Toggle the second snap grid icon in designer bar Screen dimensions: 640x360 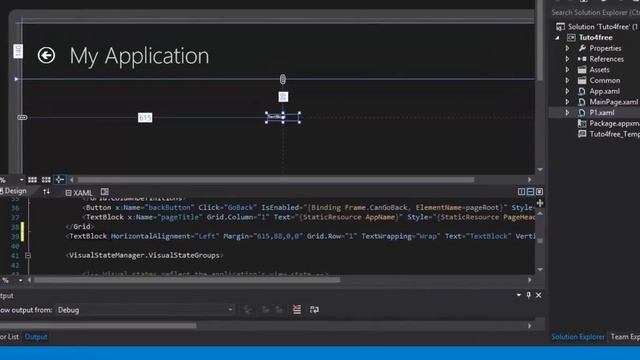[x=46, y=180]
